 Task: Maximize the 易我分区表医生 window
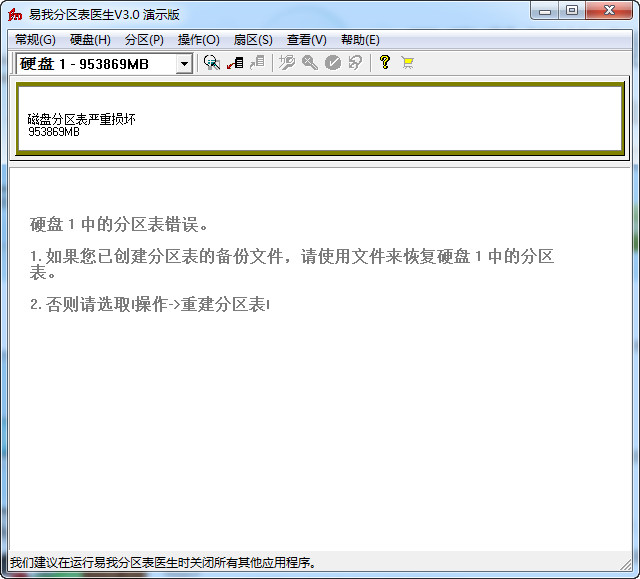point(572,11)
